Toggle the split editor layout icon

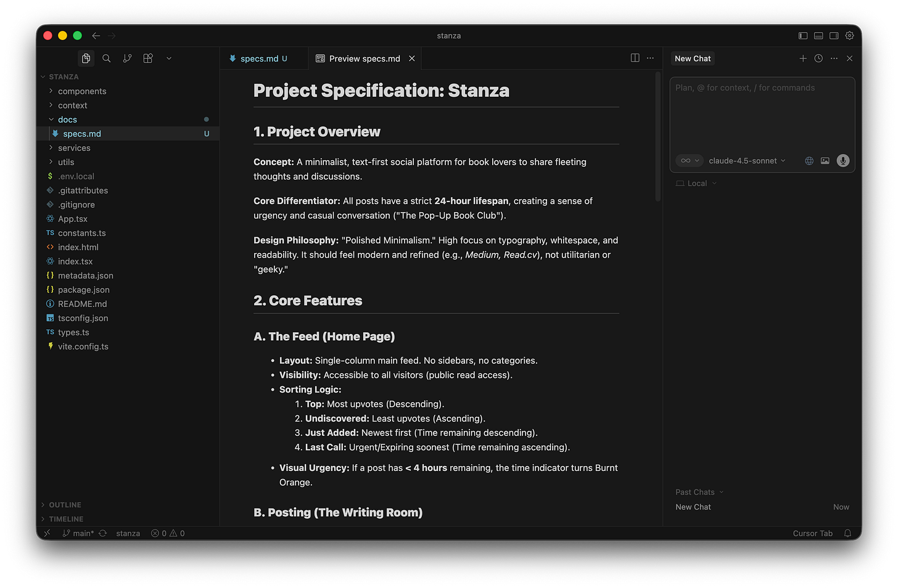coord(635,57)
